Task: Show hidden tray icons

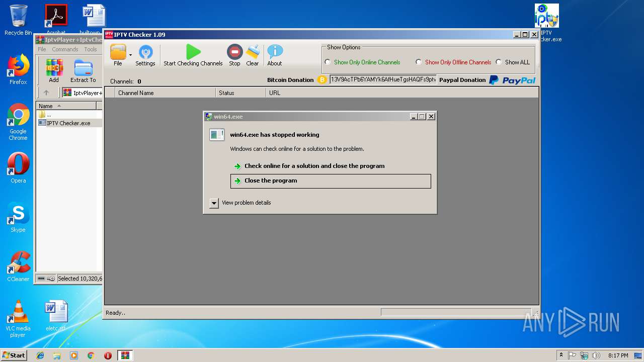Action: click(561, 355)
